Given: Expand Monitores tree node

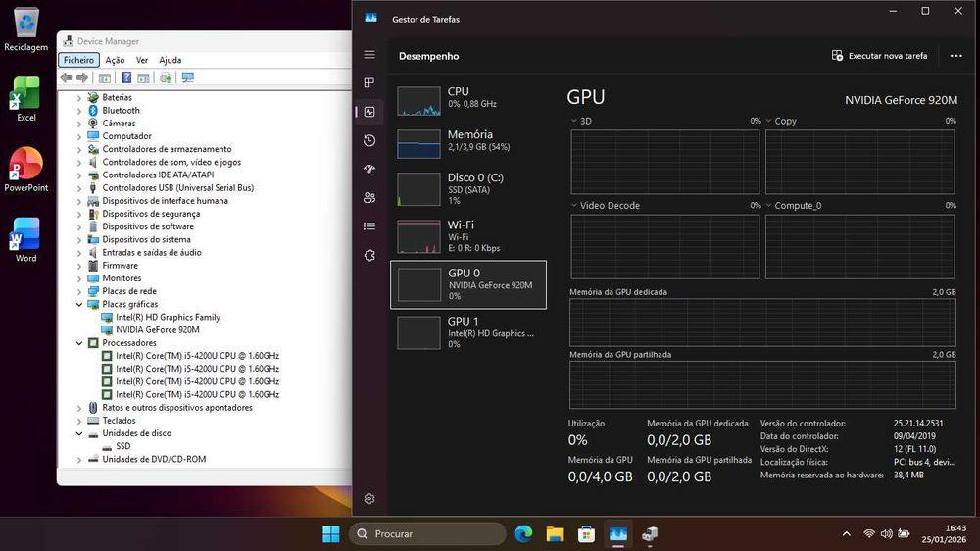Looking at the screenshot, I should pos(79,278).
